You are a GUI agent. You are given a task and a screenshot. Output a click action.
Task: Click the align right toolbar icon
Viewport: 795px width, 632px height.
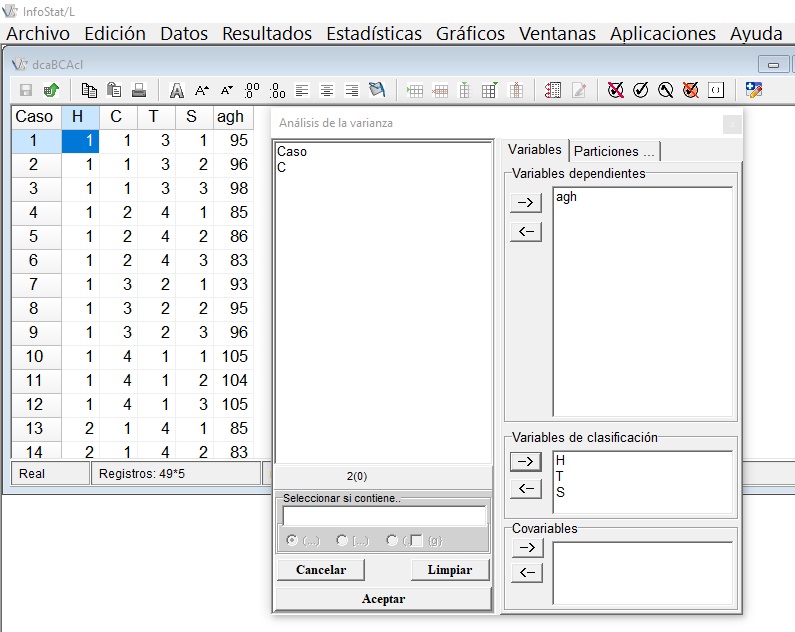351,90
